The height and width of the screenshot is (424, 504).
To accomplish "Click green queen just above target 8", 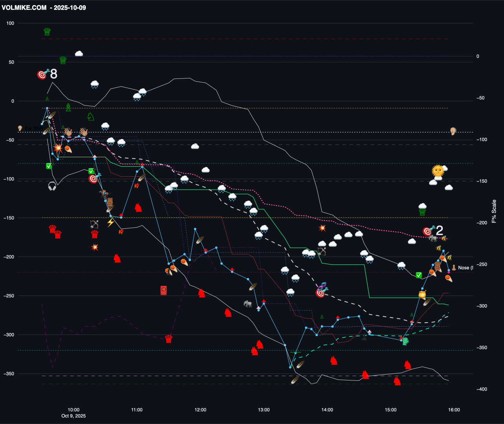I will coord(63,60).
